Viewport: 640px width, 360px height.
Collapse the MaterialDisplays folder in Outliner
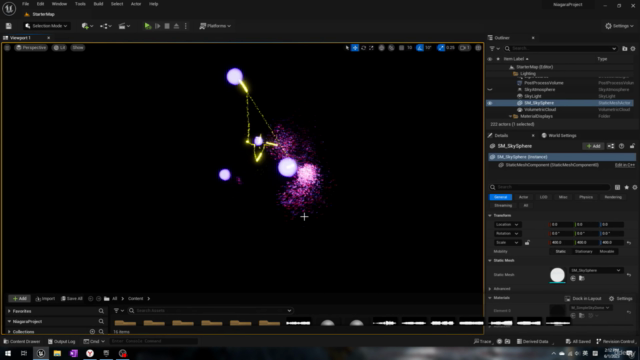click(x=510, y=116)
